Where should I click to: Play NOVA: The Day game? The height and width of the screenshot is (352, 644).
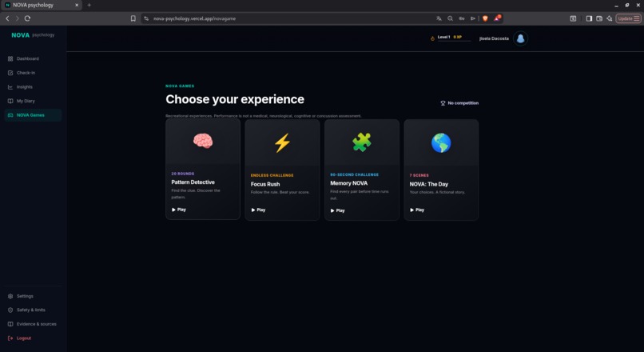point(417,210)
